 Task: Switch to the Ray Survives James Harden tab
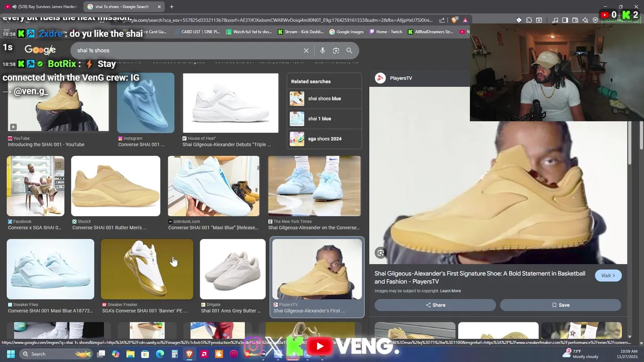(x=41, y=7)
